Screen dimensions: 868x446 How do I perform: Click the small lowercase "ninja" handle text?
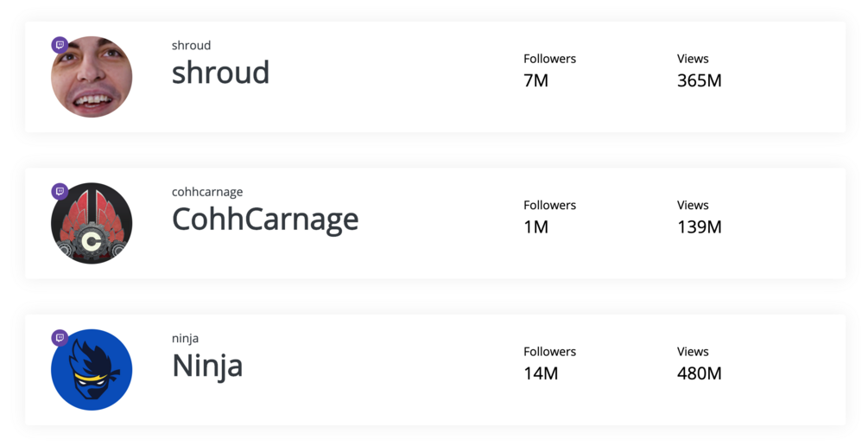pos(185,338)
